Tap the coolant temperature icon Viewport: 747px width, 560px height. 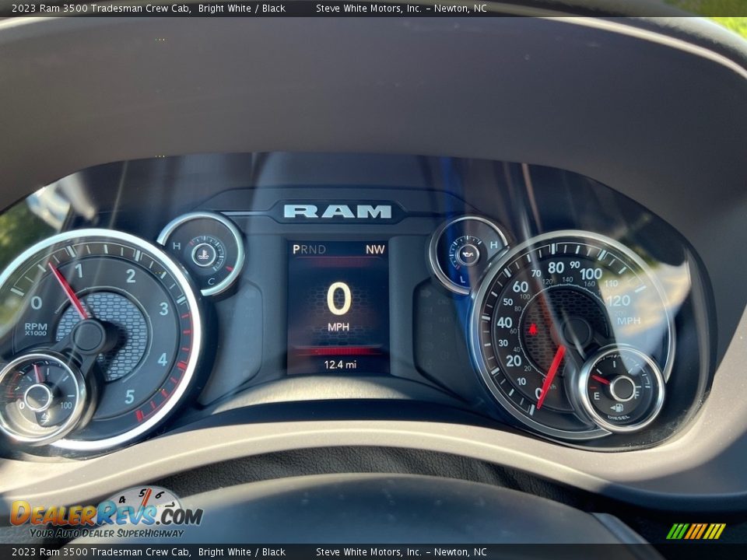[x=204, y=254]
